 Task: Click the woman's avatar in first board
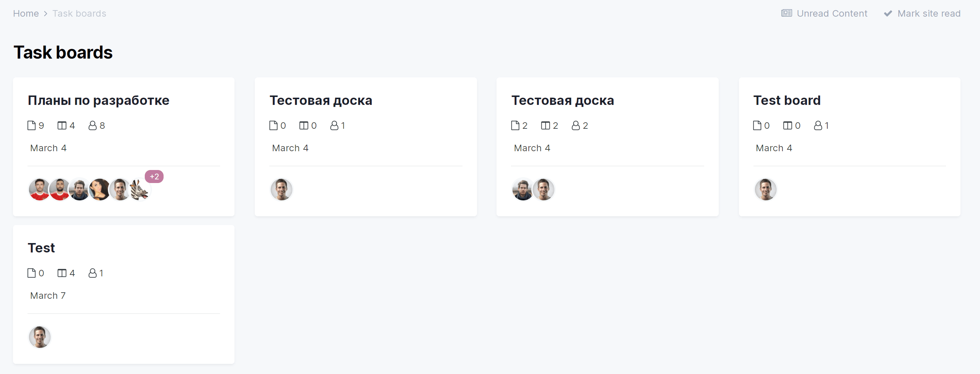[x=100, y=190]
